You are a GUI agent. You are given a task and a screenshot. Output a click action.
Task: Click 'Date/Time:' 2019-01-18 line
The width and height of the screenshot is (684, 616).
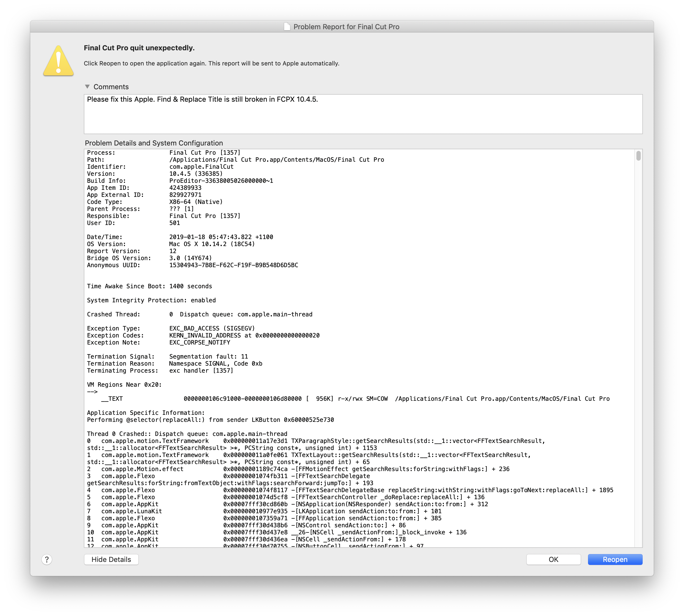click(180, 237)
